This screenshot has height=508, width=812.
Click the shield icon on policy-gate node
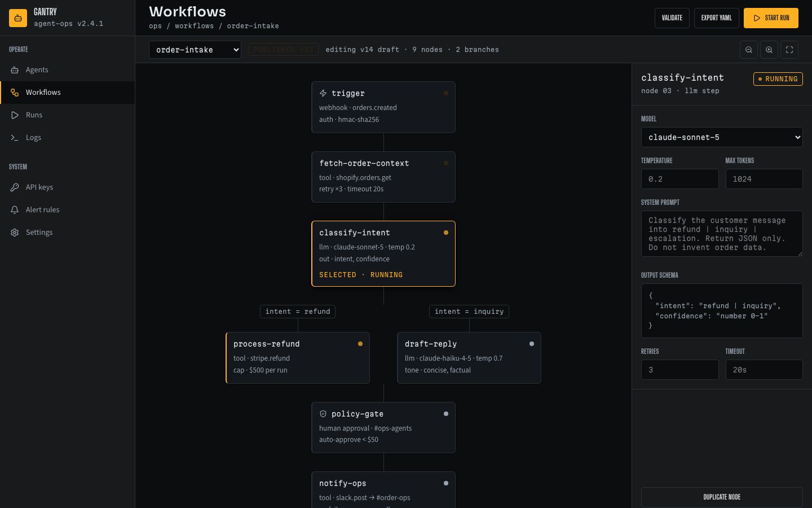(323, 414)
